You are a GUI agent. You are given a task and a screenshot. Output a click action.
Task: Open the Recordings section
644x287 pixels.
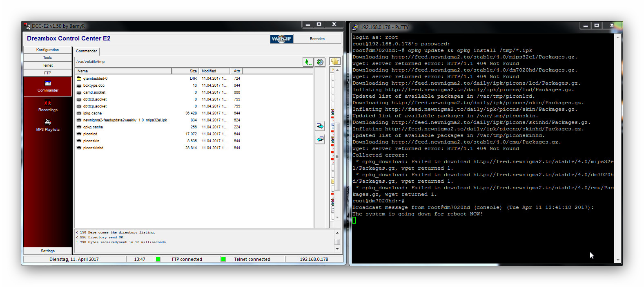[x=48, y=106]
